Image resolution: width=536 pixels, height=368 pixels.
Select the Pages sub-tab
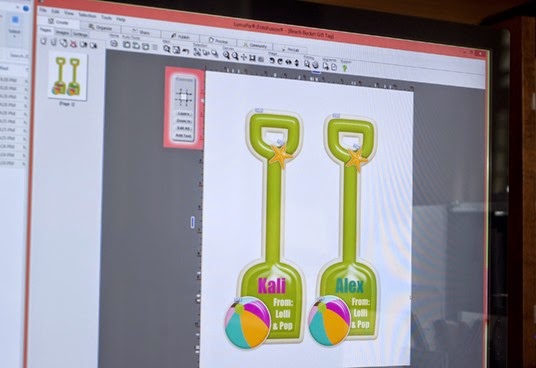click(x=45, y=30)
